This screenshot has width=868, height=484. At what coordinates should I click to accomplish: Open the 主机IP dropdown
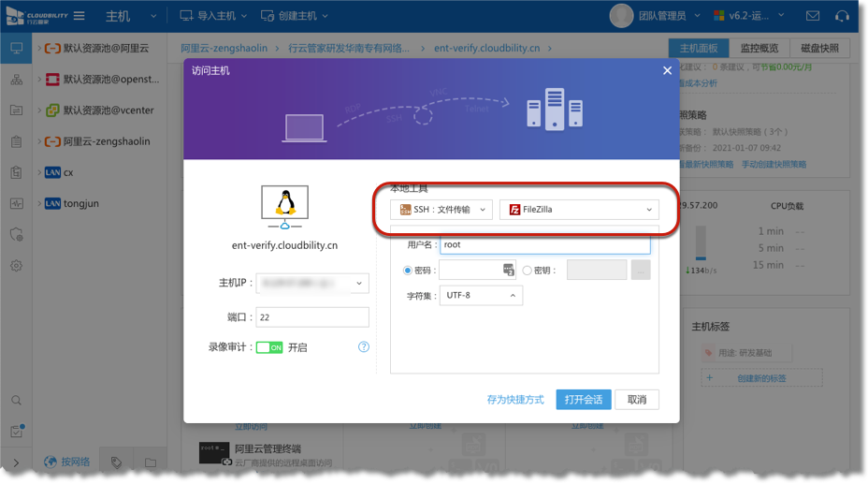tap(312, 283)
